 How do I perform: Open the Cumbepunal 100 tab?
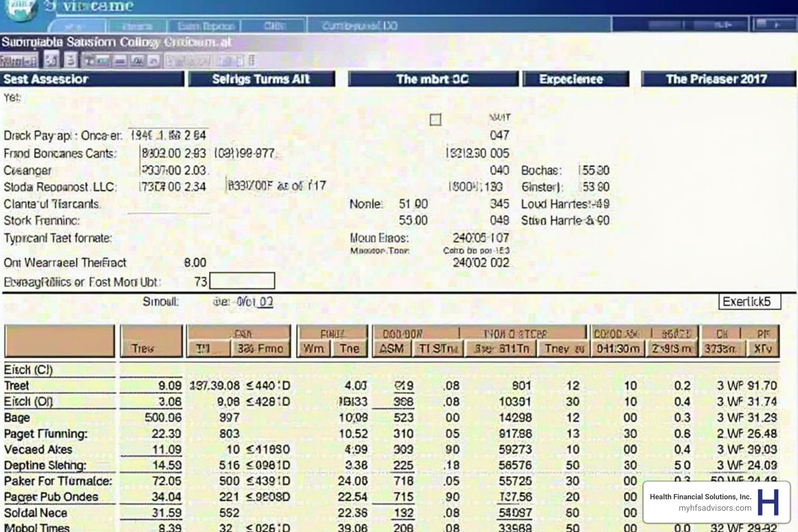point(359,26)
